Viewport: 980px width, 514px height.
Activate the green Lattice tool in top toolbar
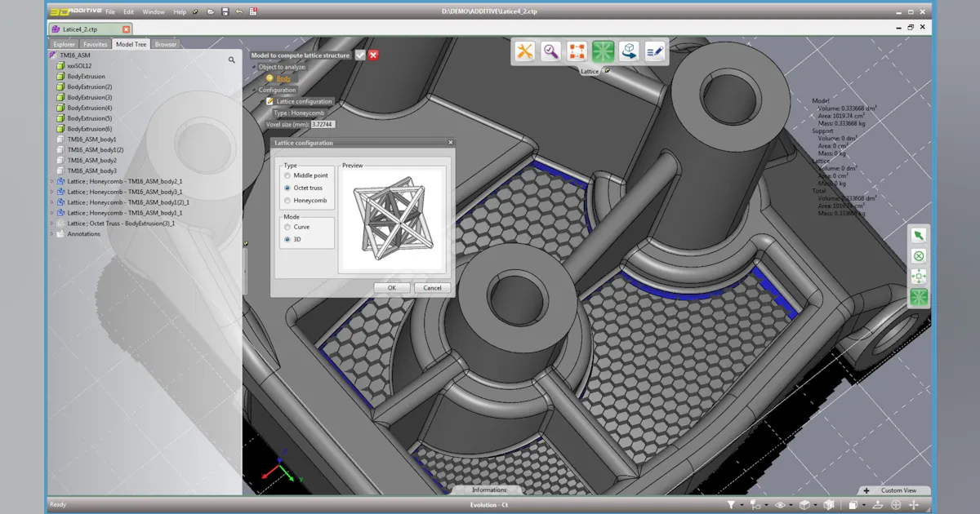tap(604, 51)
